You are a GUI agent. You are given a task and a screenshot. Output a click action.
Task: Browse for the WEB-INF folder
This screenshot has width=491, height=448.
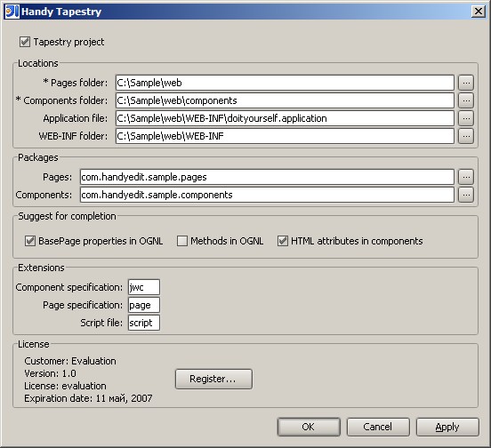[x=466, y=136]
